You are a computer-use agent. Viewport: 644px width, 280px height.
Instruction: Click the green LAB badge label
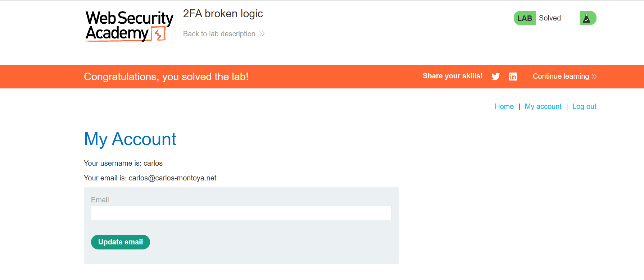click(525, 18)
